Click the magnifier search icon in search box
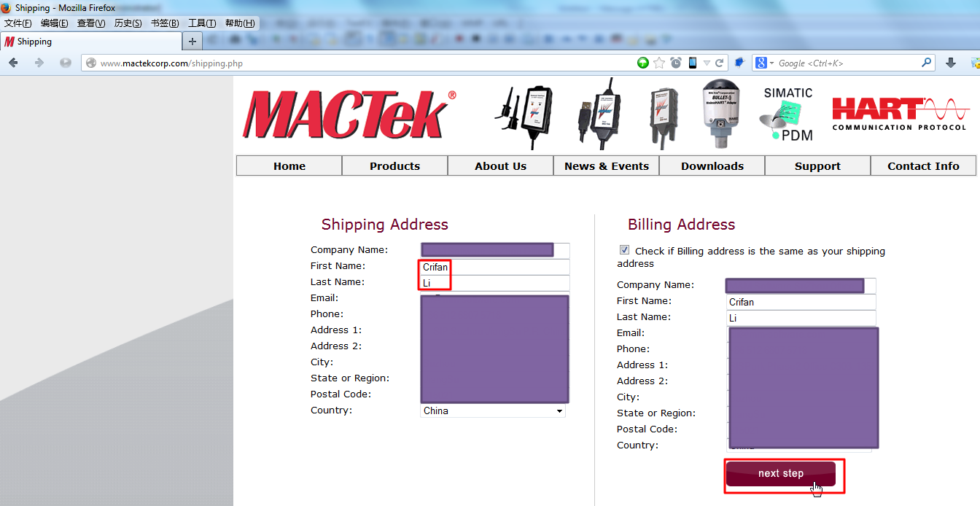Screen dimensions: 980x506 pos(927,63)
